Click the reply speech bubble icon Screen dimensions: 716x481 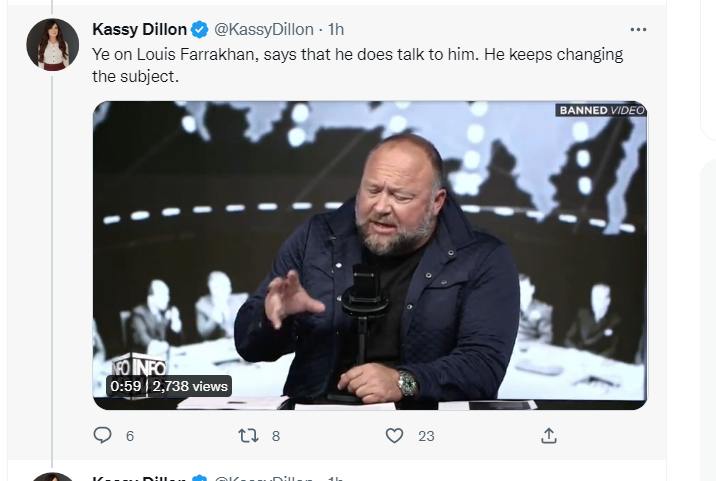(x=102, y=435)
